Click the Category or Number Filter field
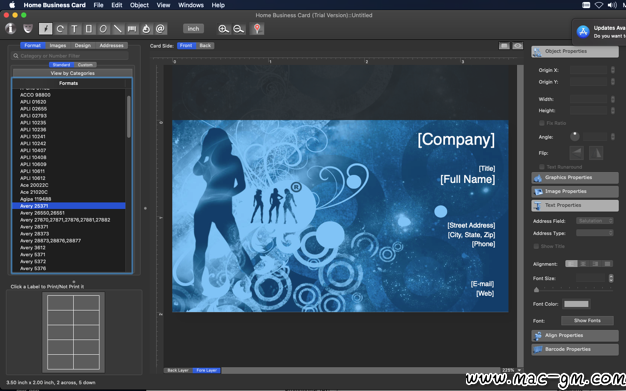This screenshot has height=391, width=626. click(70, 56)
